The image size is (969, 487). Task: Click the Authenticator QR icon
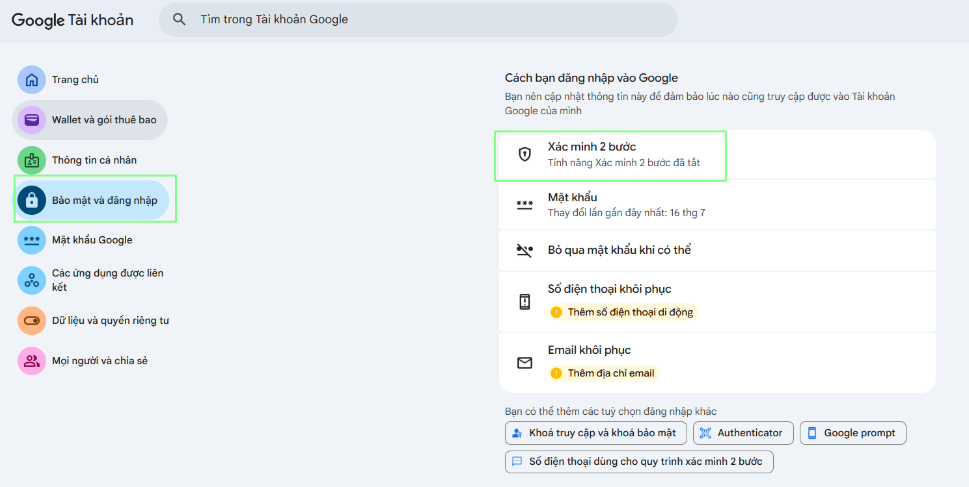[x=705, y=433]
